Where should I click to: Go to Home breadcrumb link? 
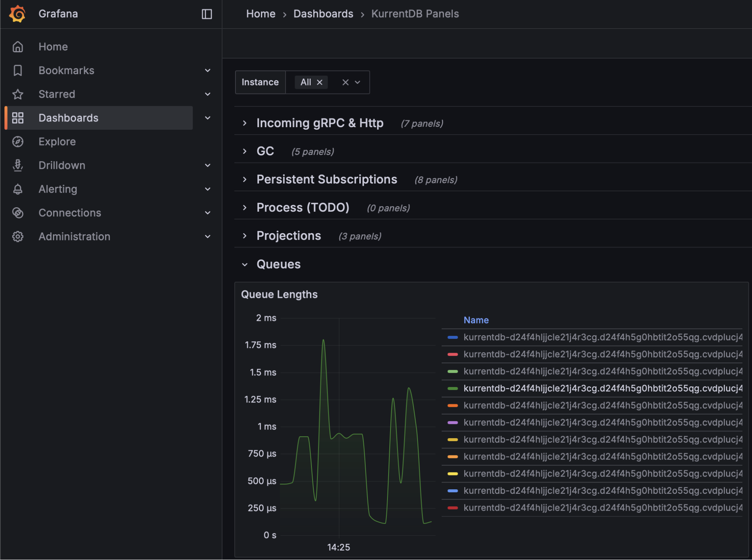(x=261, y=14)
